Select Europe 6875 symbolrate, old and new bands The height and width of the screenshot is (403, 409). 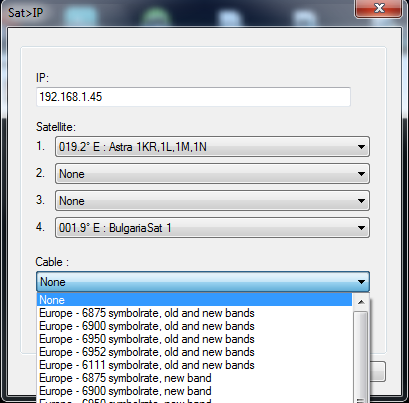(x=194, y=313)
